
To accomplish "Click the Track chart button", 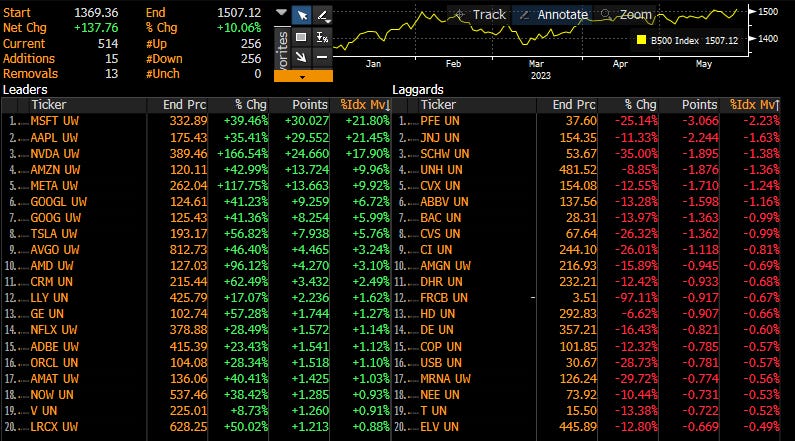I will [x=480, y=15].
